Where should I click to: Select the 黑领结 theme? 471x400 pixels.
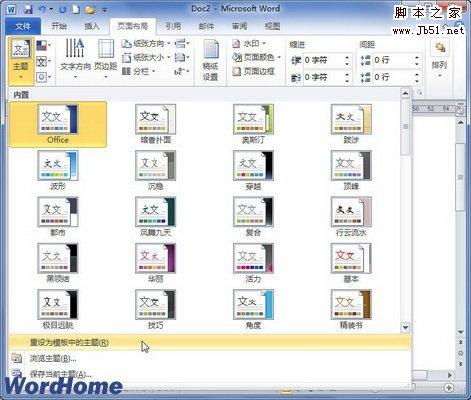point(58,263)
